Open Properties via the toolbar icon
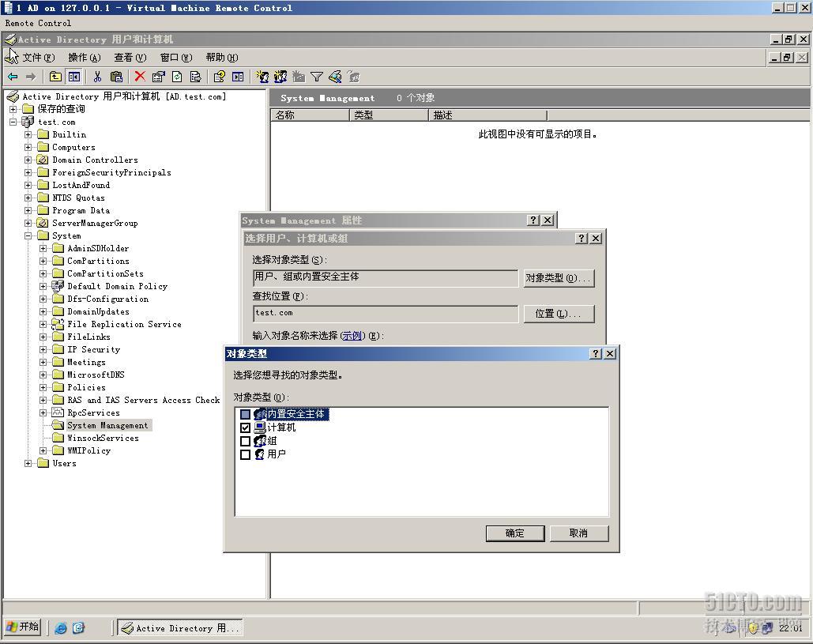The height and width of the screenshot is (644, 813). [158, 77]
